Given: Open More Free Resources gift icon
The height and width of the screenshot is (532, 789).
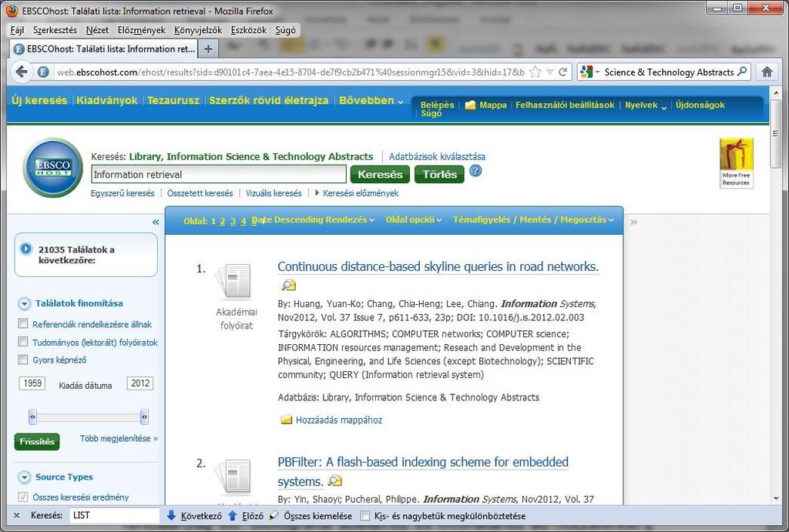Looking at the screenshot, I should (736, 162).
